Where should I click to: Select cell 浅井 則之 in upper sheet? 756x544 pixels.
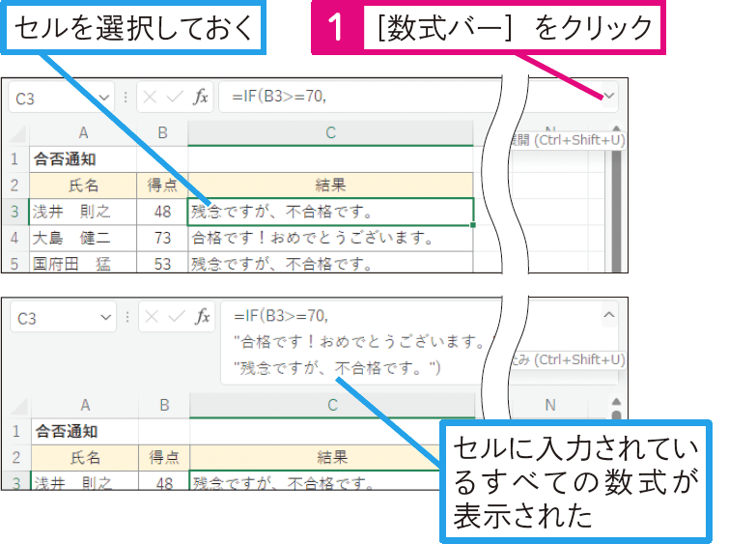[83, 212]
